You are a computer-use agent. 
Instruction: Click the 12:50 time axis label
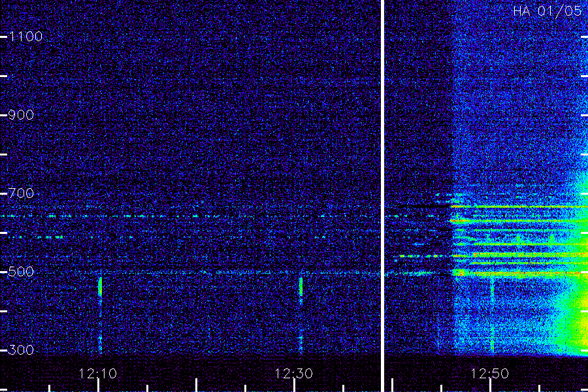(490, 374)
